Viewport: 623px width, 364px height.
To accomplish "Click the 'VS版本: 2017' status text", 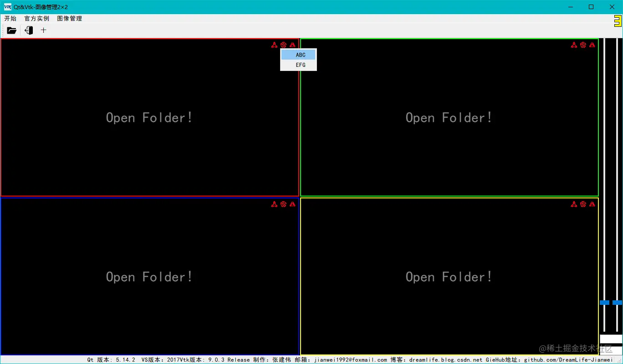I will tap(160, 360).
